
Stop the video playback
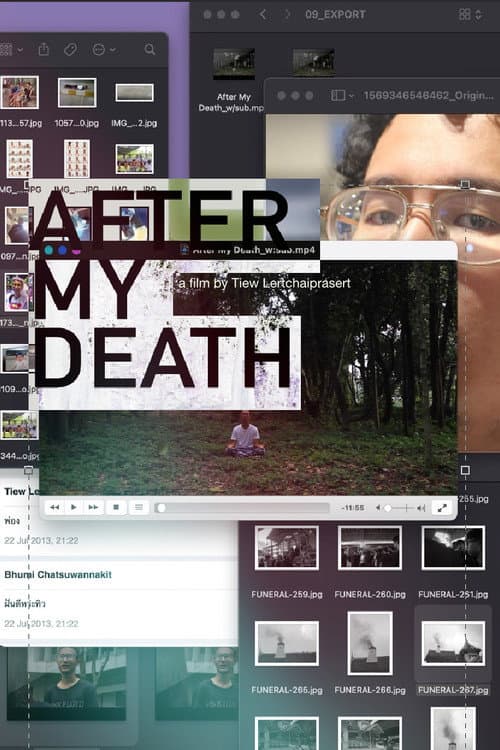coord(116,507)
